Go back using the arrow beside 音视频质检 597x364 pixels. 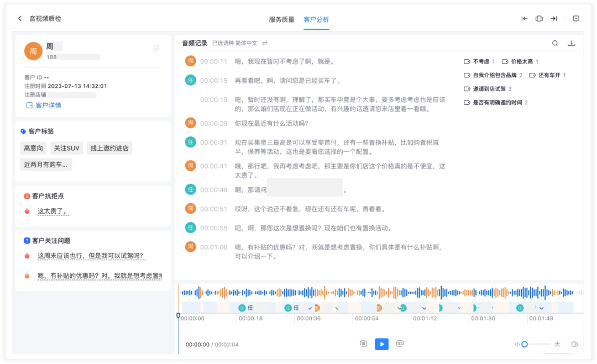click(x=20, y=19)
